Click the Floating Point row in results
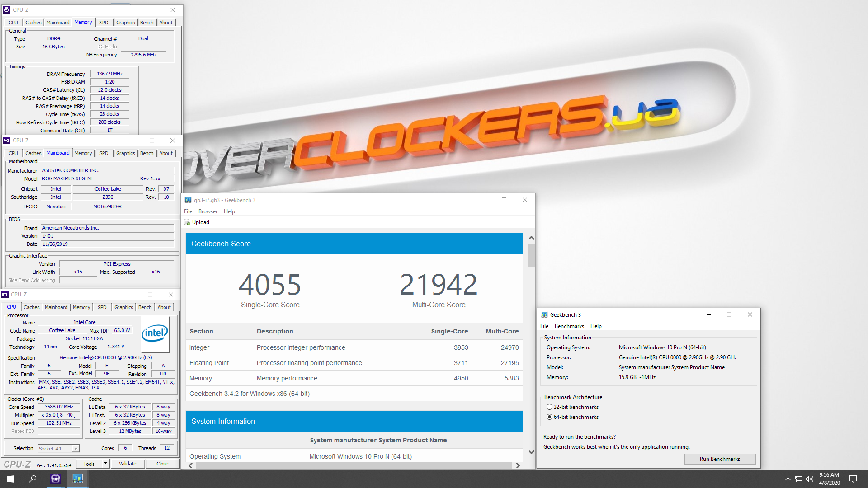The image size is (868, 488). [x=354, y=363]
